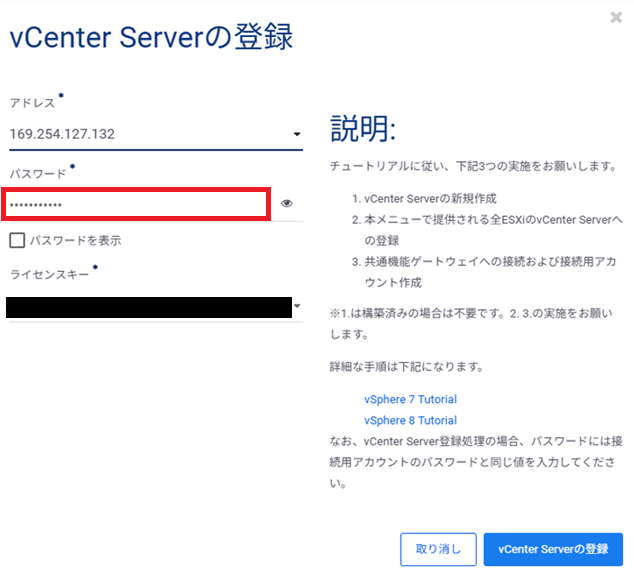This screenshot has height=582, width=634.
Task: Click the アドレス field label
Action: pyautogui.click(x=32, y=103)
